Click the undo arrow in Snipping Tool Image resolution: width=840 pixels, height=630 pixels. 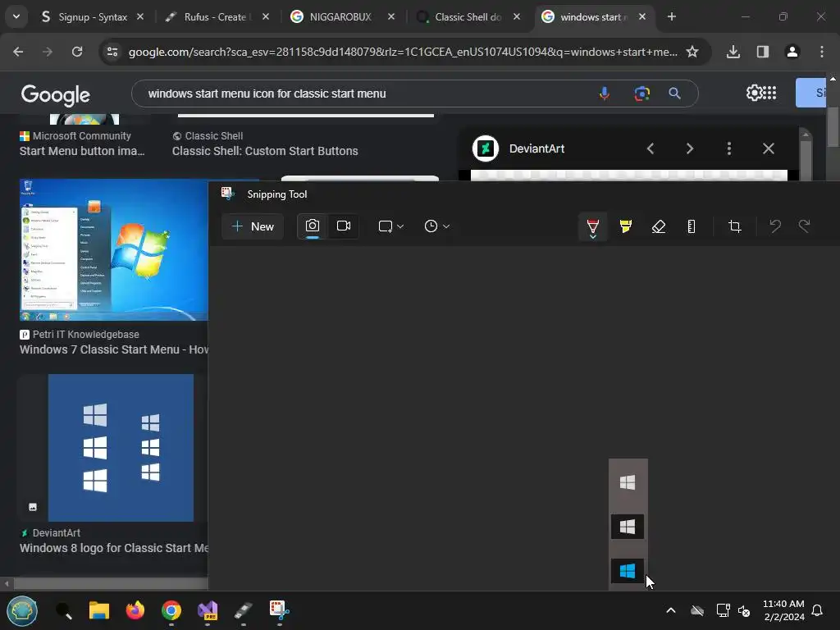774,226
